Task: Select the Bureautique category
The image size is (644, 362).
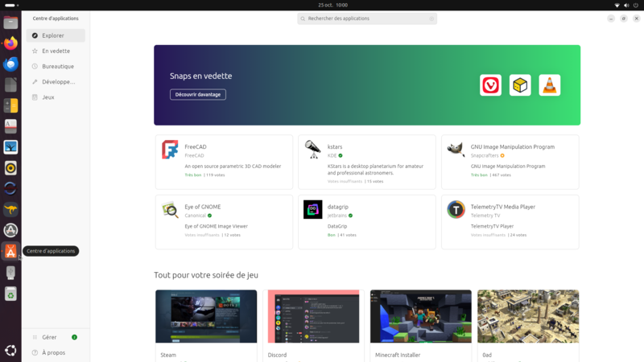Action: pos(56,66)
